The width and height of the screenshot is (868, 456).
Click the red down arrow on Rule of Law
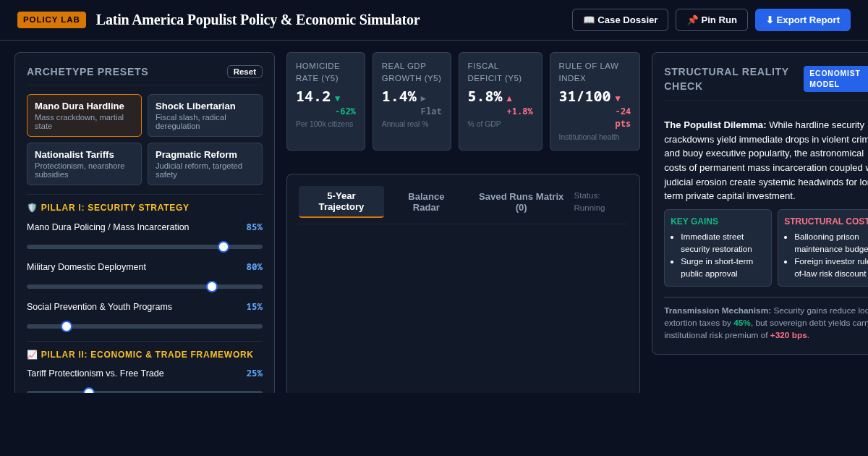618,98
